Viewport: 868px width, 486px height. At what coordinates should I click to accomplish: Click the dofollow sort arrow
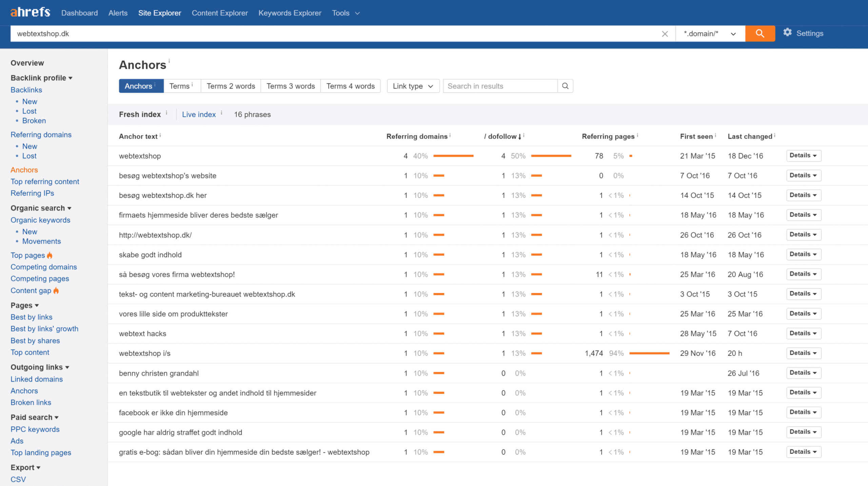pyautogui.click(x=519, y=137)
